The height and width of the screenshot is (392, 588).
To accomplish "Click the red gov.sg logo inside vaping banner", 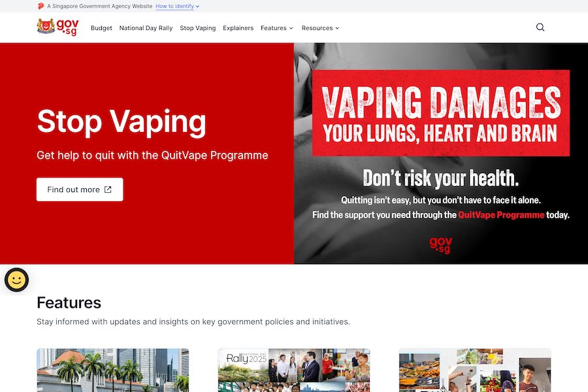I will click(440, 245).
